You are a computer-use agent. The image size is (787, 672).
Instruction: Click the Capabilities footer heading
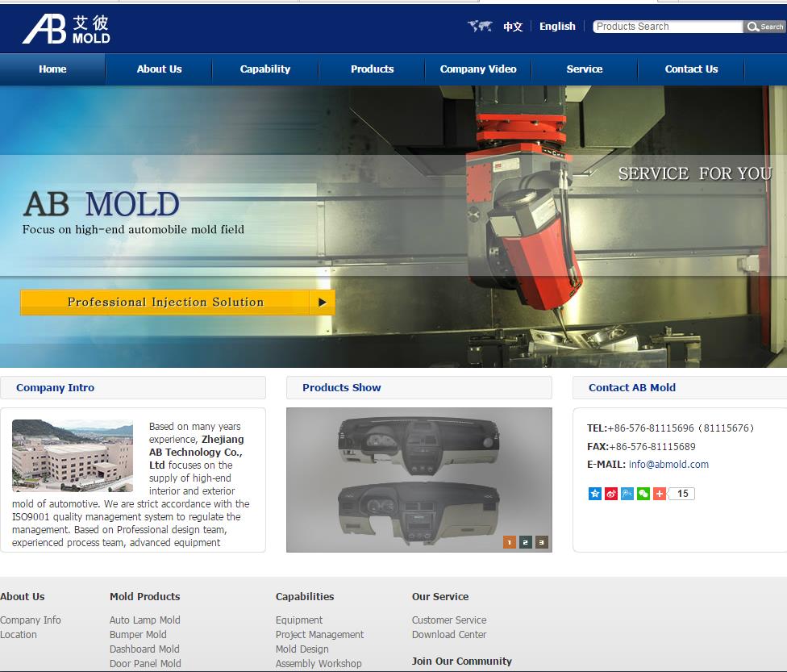click(305, 597)
